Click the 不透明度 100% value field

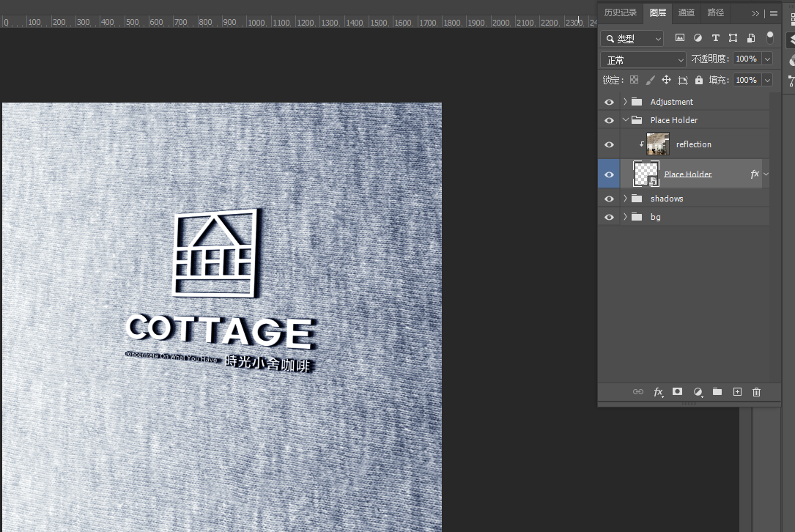(747, 59)
